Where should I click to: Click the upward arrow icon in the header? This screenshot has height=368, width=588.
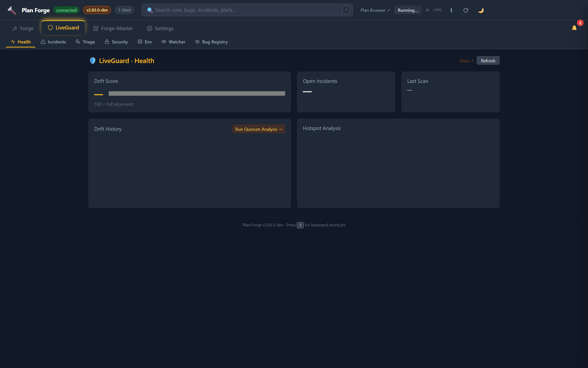click(x=451, y=10)
